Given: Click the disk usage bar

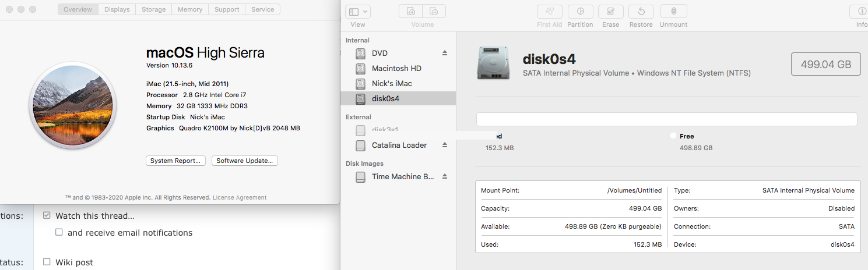Looking at the screenshot, I should tap(666, 119).
